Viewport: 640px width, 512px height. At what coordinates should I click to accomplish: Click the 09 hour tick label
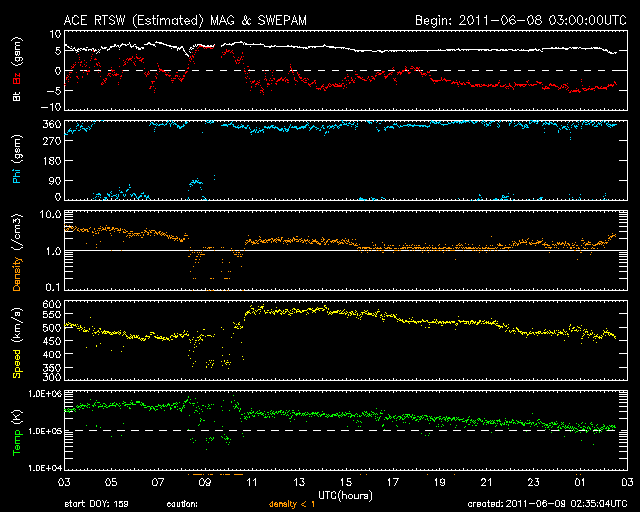(x=206, y=483)
